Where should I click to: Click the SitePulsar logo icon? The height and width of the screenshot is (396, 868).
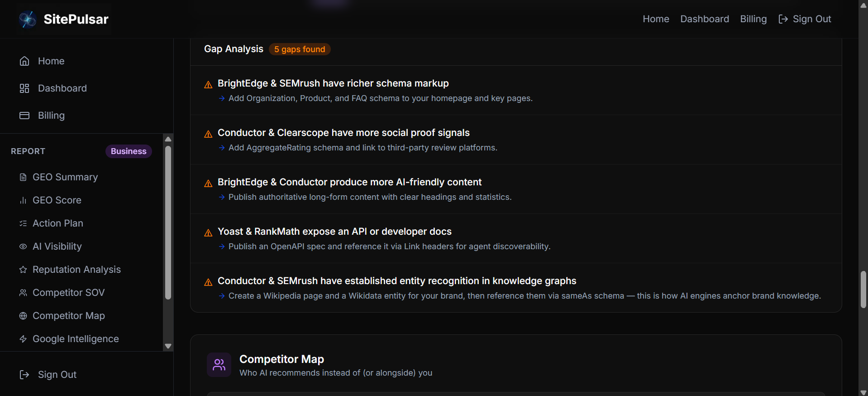click(28, 19)
